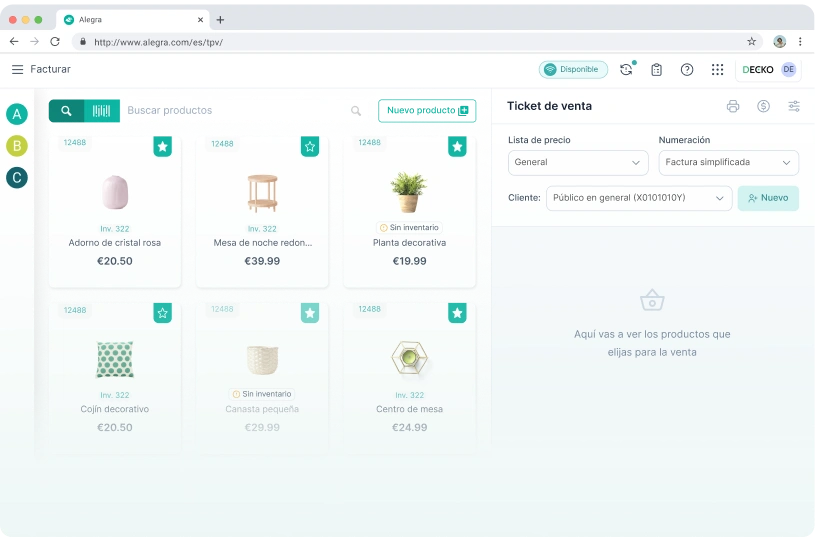This screenshot has width=815, height=537.
Task: Expand the Cliente Público en general dropdown
Action: 638,198
